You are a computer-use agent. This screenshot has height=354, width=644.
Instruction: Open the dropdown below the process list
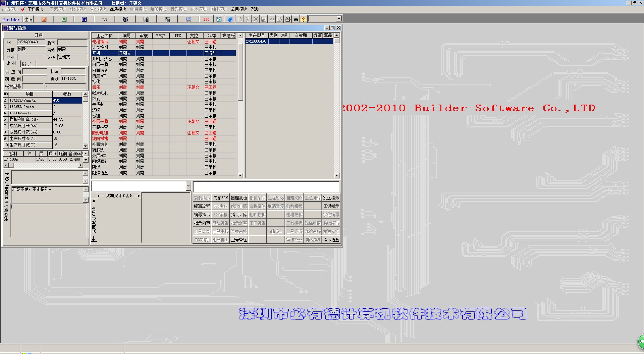(x=188, y=186)
